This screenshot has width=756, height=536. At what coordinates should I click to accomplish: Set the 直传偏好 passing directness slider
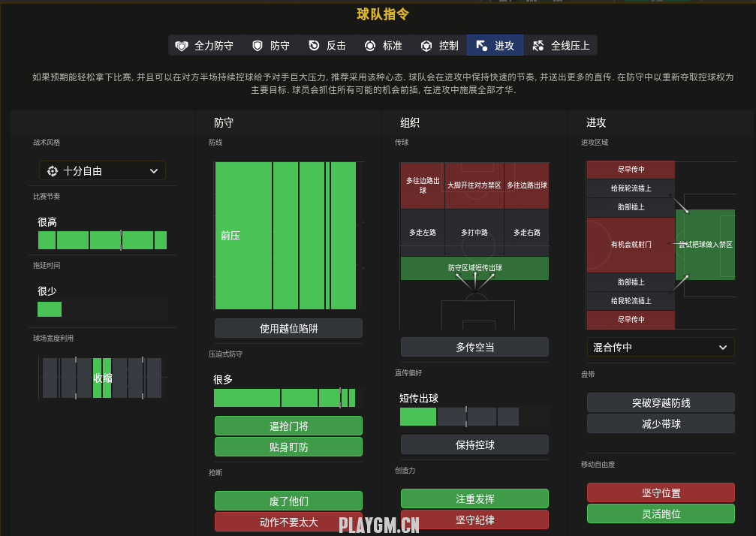[x=474, y=417]
